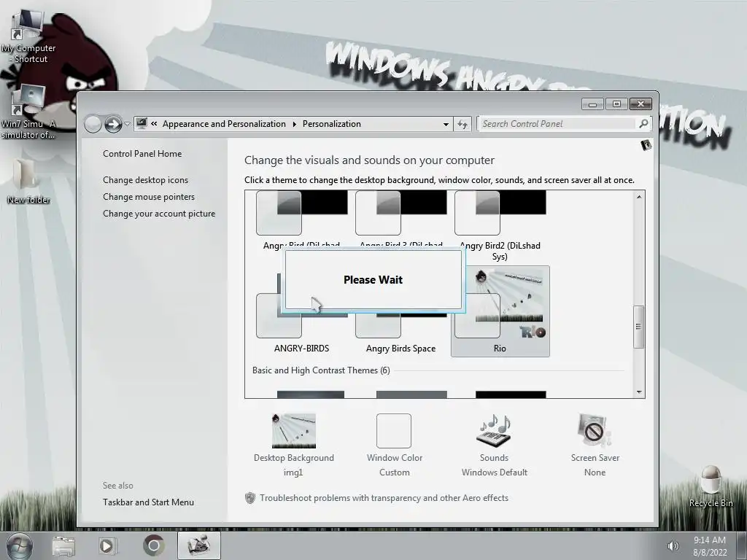
Task: Go to Appearance and Personalization breadcrumb
Action: coord(224,124)
